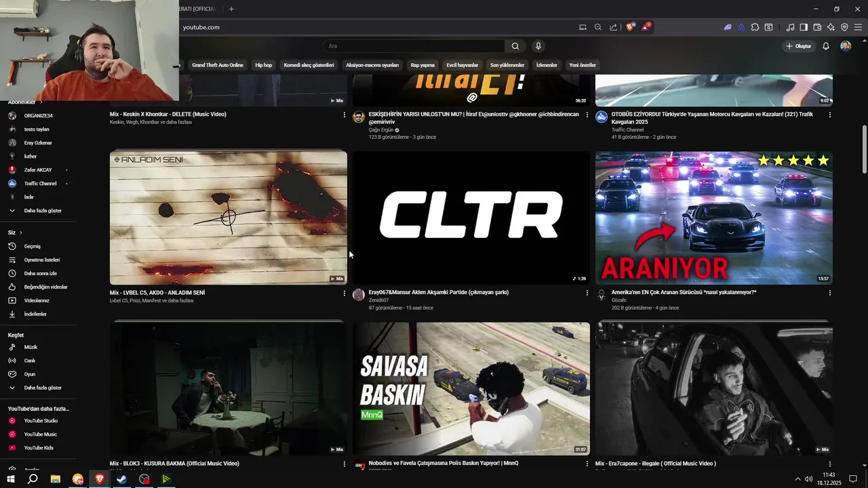Open options menu for Mix - Keskin X Khontkar
Image resolution: width=868 pixels, height=488 pixels.
(344, 115)
